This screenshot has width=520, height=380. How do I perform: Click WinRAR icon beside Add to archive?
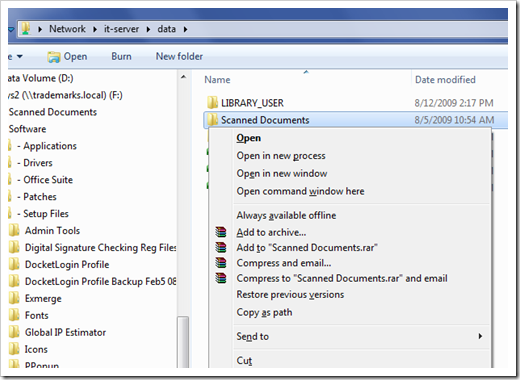221,232
